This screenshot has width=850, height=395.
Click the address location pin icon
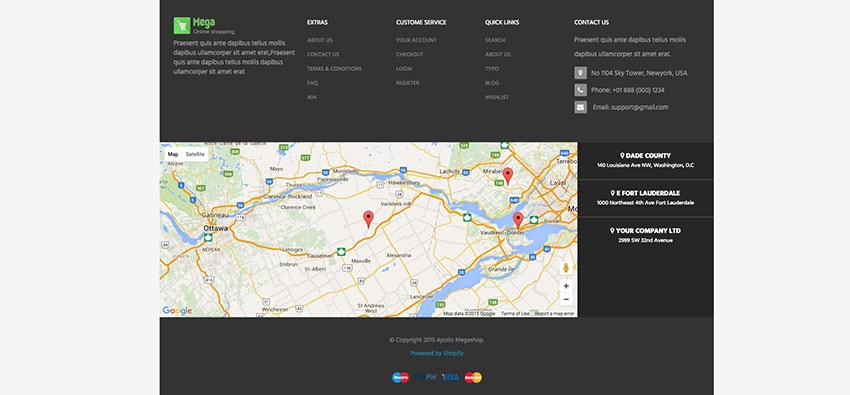point(581,73)
